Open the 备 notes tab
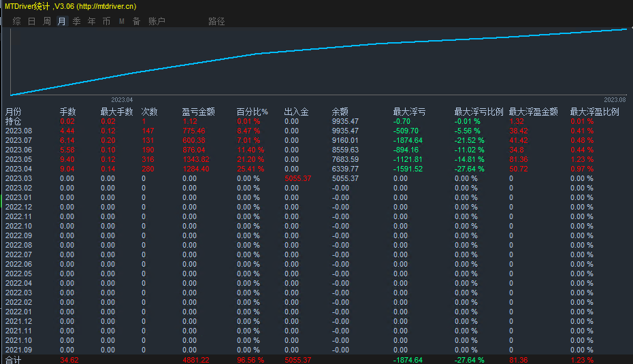 (x=137, y=21)
